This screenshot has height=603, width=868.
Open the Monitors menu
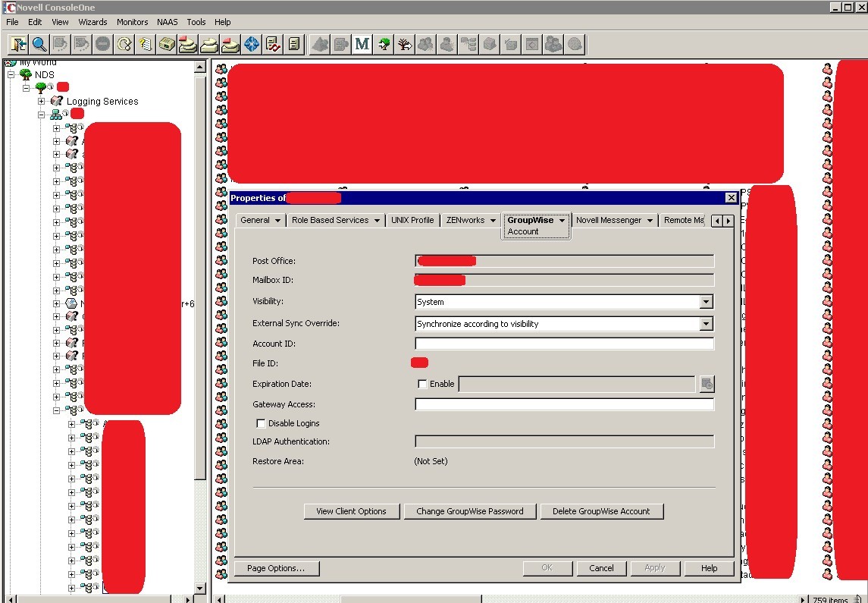133,22
